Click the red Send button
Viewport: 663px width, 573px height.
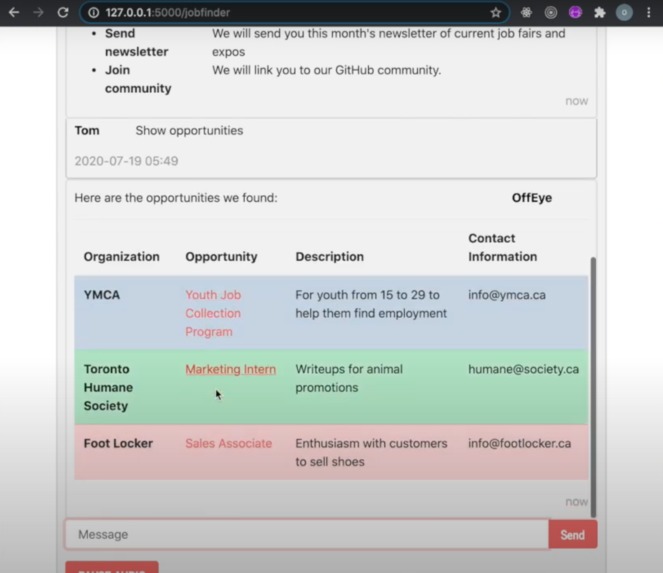click(x=573, y=535)
